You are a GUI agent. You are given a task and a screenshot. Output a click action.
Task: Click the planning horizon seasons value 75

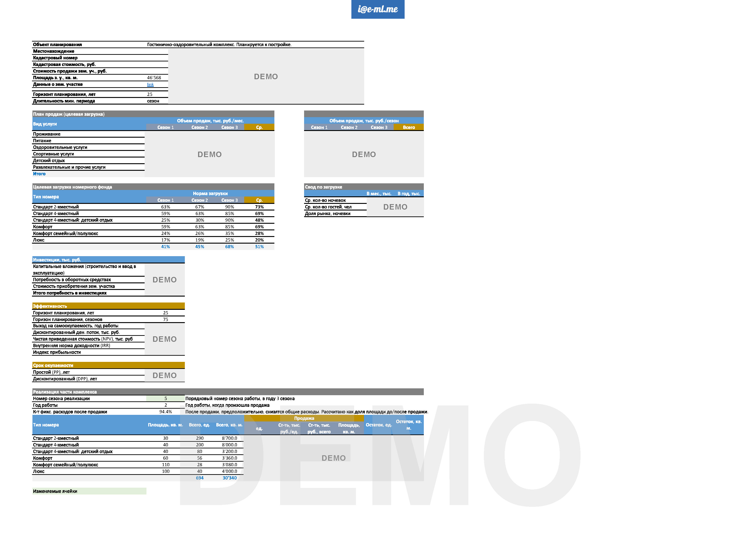tap(165, 319)
